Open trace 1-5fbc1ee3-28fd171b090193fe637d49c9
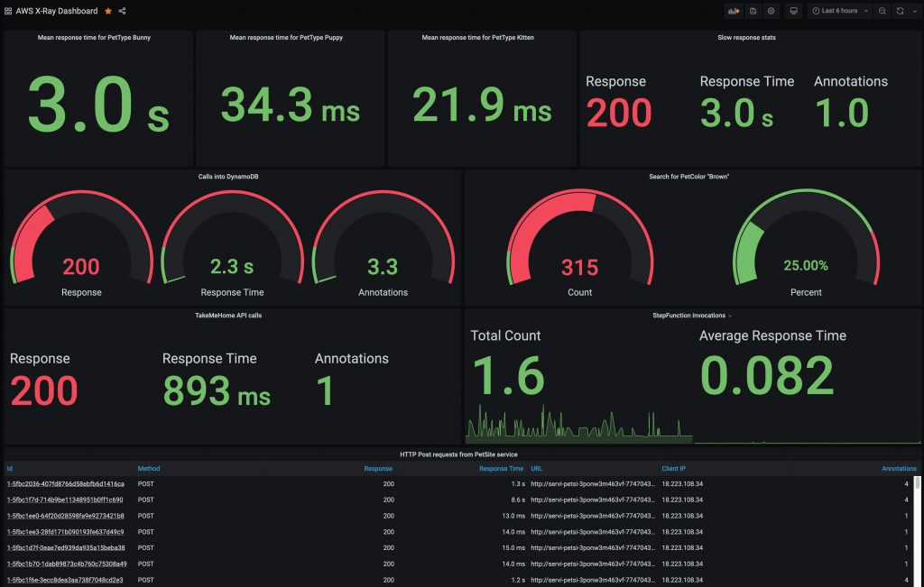Viewport: 924px width, 587px height. click(x=65, y=532)
